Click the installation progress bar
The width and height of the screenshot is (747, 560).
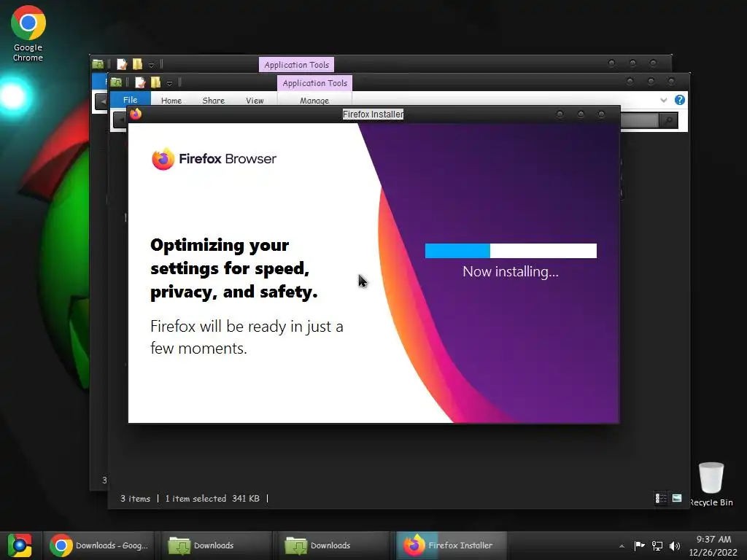511,251
